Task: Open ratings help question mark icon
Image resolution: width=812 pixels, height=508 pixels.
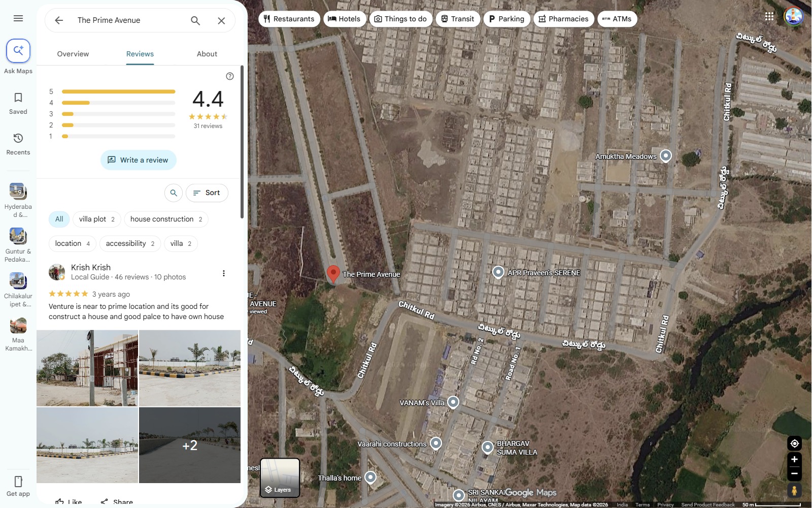Action: pyautogui.click(x=230, y=76)
